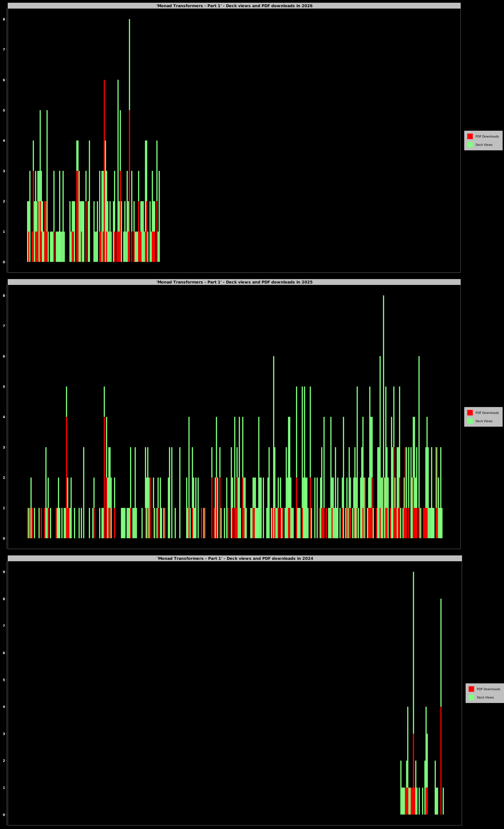The width and height of the screenshot is (504, 829).
Task: Click the bar reaching 8 in the 2024 chart
Action: (x=441, y=656)
